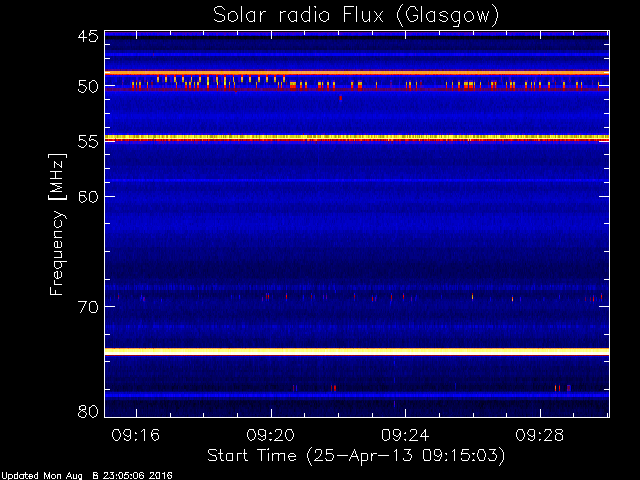The image size is (640, 480).
Task: Click the orange band just above 50 MHz
Action: (x=357, y=73)
